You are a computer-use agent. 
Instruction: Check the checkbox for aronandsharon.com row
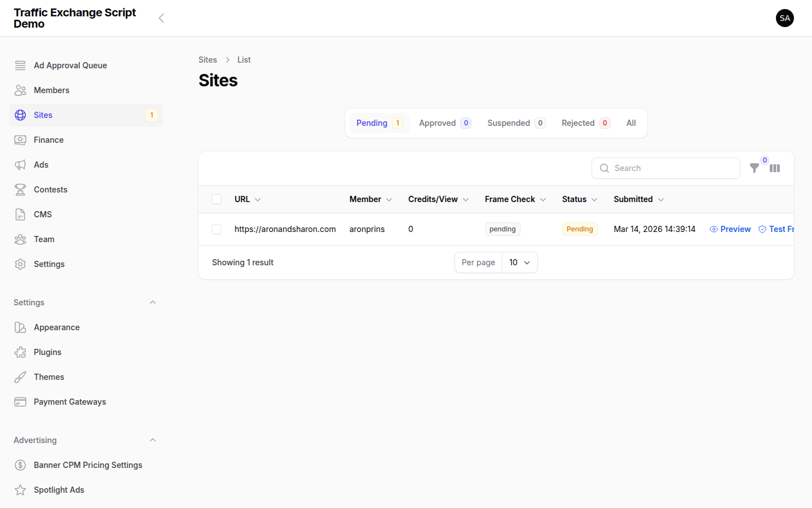pos(217,229)
